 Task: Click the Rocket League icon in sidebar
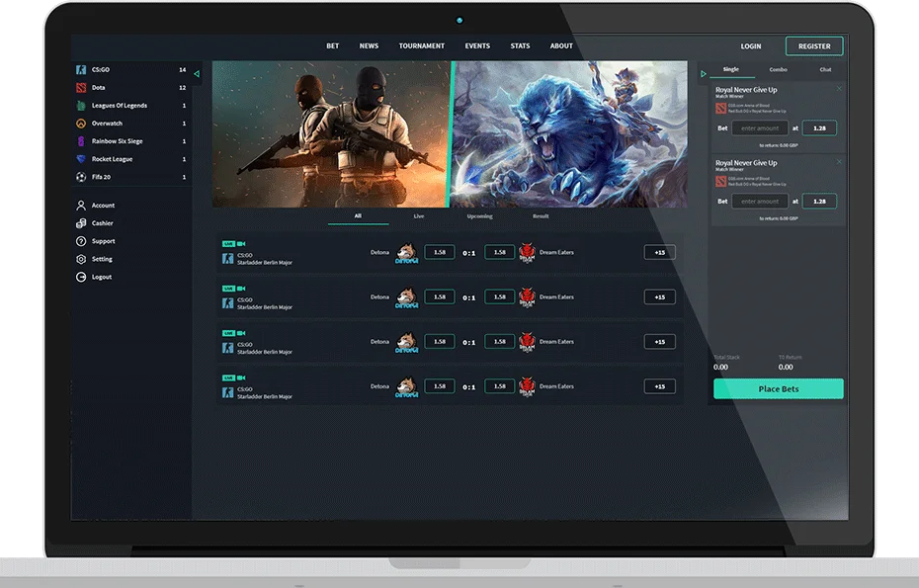click(x=82, y=159)
